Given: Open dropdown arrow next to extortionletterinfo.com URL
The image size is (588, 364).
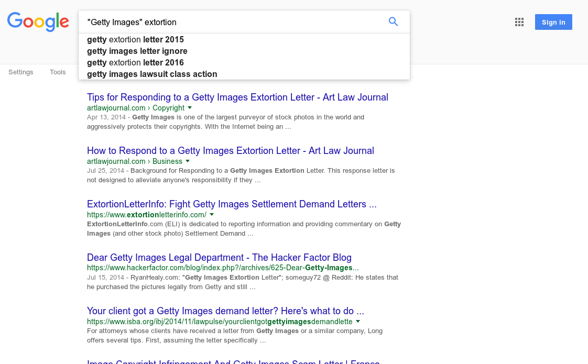Looking at the screenshot, I should [x=212, y=215].
